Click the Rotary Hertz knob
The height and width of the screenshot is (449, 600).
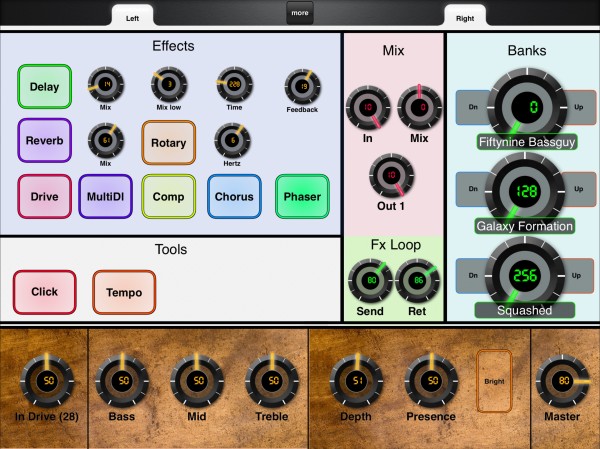pyautogui.click(x=232, y=140)
